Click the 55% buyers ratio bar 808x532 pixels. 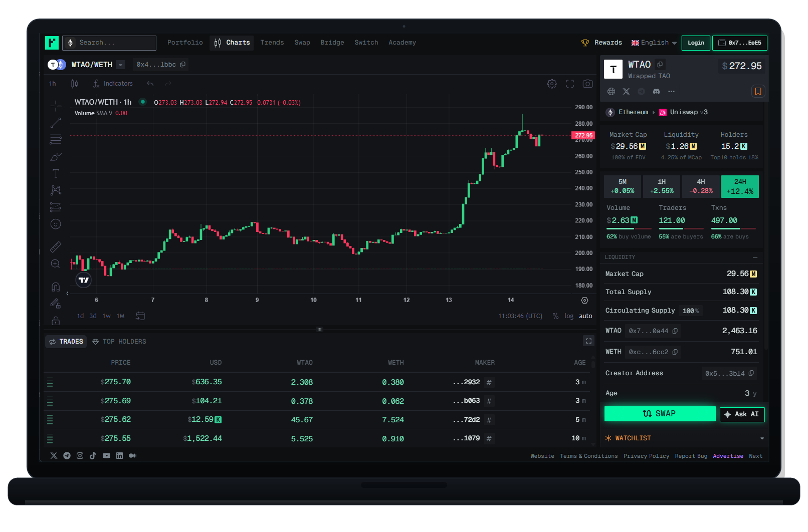coord(681,228)
